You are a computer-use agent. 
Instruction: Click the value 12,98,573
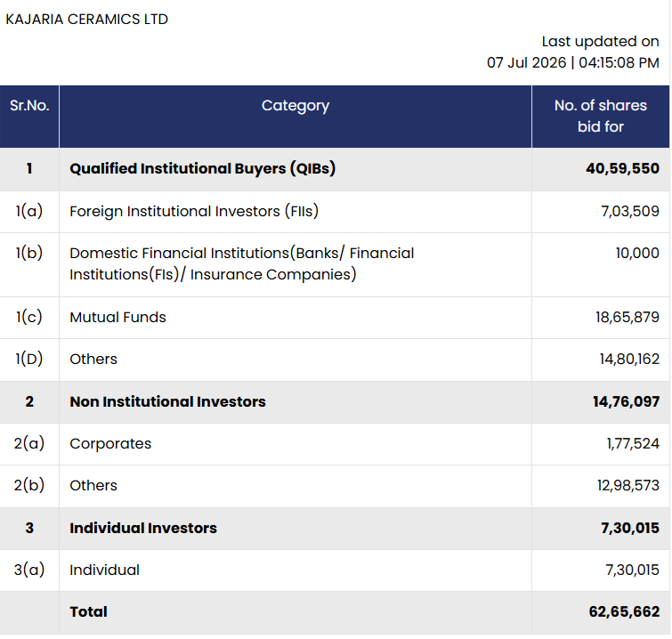(x=627, y=486)
